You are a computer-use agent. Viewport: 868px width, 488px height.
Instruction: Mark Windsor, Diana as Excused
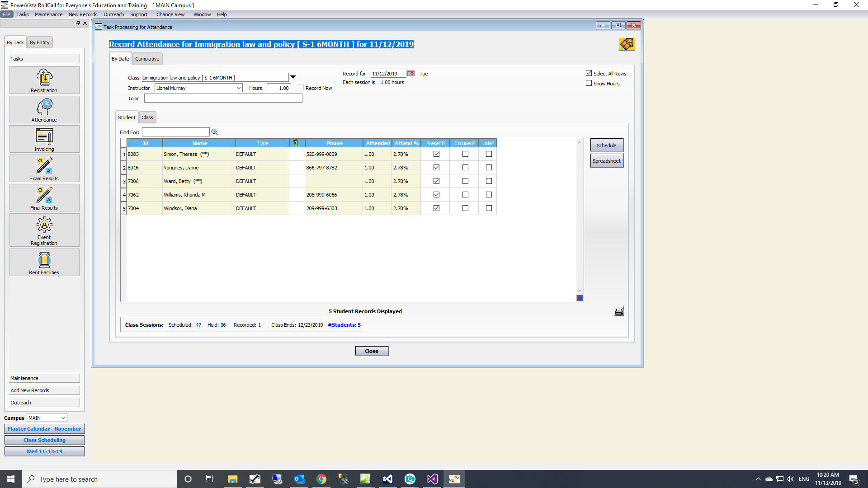pyautogui.click(x=465, y=208)
